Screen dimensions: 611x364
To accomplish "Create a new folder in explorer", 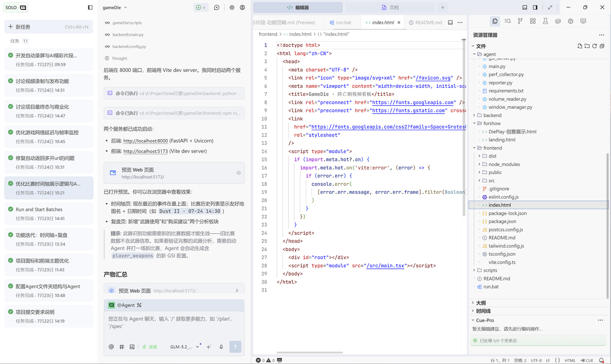I will click(587, 46).
